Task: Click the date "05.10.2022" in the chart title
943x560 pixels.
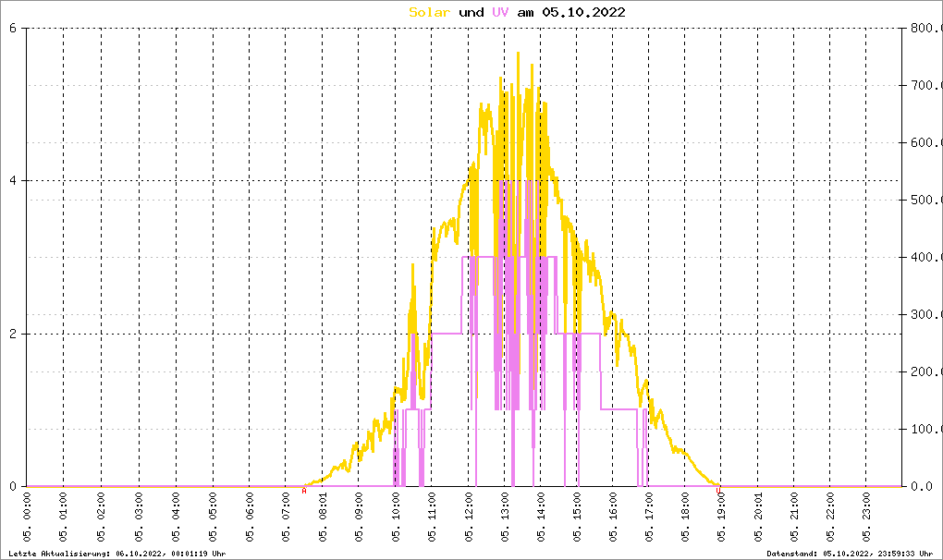Action: (x=583, y=12)
